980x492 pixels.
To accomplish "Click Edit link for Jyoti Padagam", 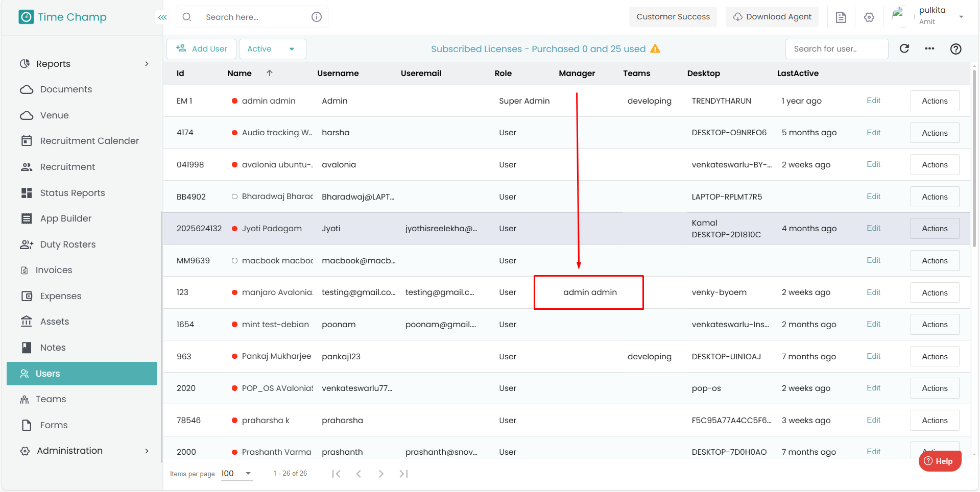I will (873, 228).
